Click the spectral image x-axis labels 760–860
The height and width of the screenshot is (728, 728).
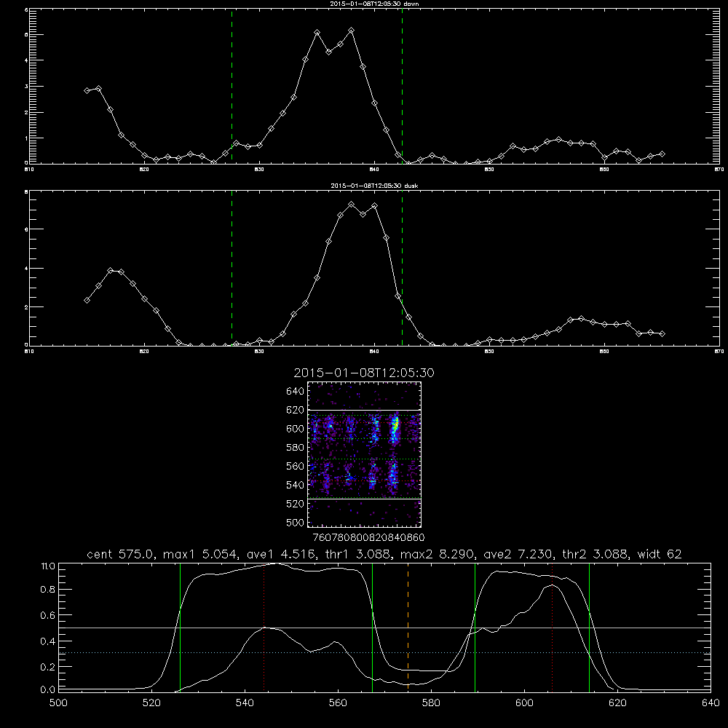click(368, 537)
